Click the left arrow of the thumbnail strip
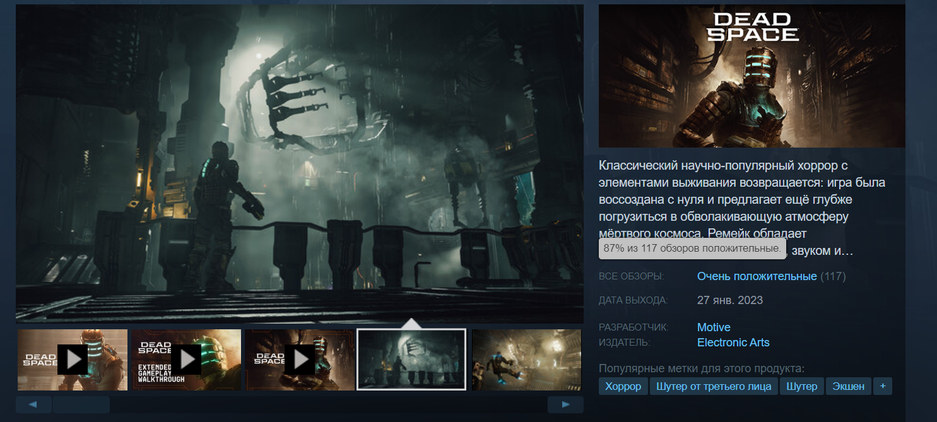The width and height of the screenshot is (937, 422). point(33,405)
